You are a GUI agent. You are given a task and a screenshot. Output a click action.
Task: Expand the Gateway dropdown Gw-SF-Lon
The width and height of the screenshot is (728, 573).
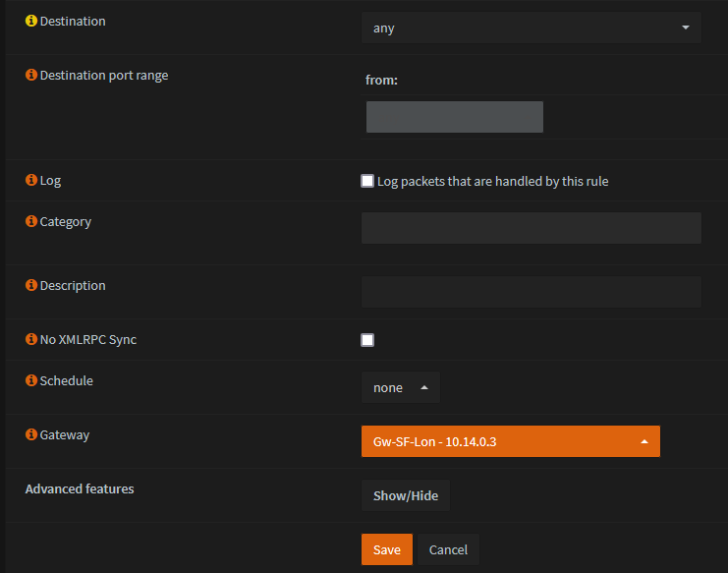point(510,441)
